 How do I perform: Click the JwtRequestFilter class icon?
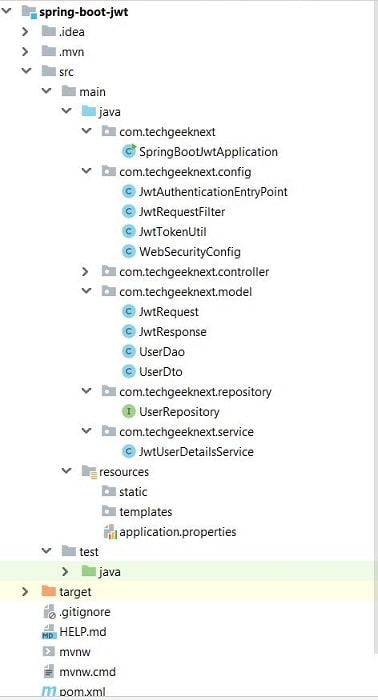click(x=129, y=211)
